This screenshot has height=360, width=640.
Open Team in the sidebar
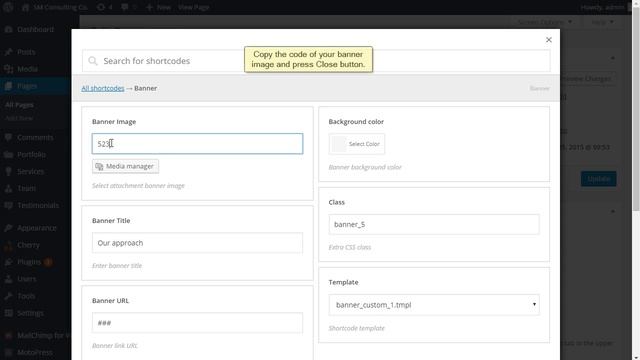point(27,189)
